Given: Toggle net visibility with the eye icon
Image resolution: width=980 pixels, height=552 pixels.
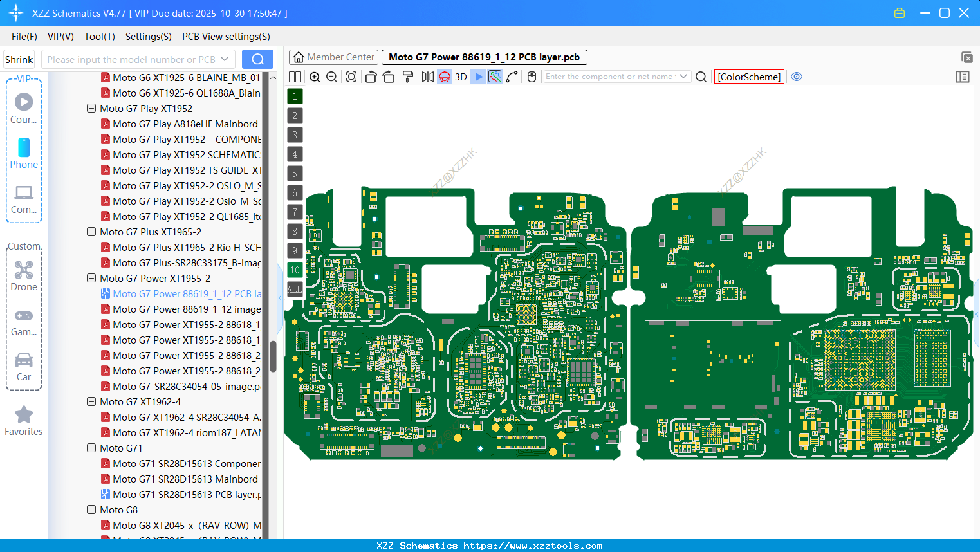Looking at the screenshot, I should coord(797,77).
